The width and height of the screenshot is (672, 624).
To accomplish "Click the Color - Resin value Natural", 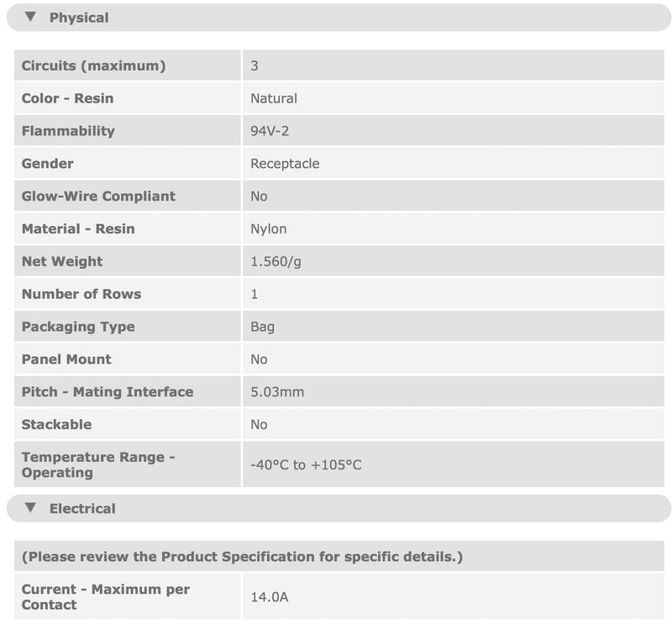I will [x=274, y=98].
